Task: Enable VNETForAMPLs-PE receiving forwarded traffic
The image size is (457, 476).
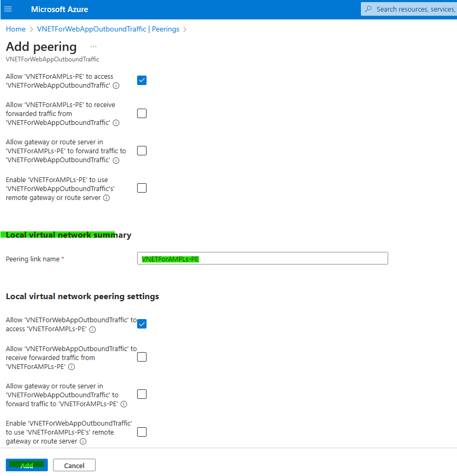Action: point(142,113)
